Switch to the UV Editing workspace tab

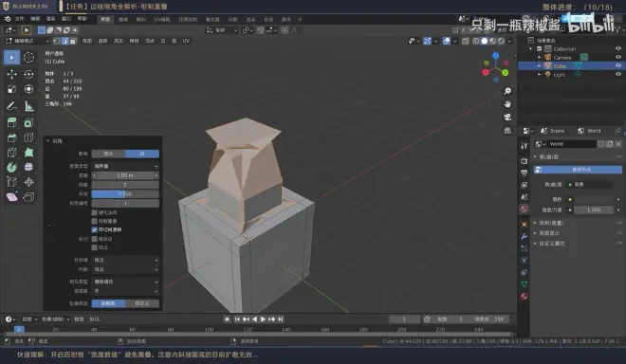pos(162,19)
